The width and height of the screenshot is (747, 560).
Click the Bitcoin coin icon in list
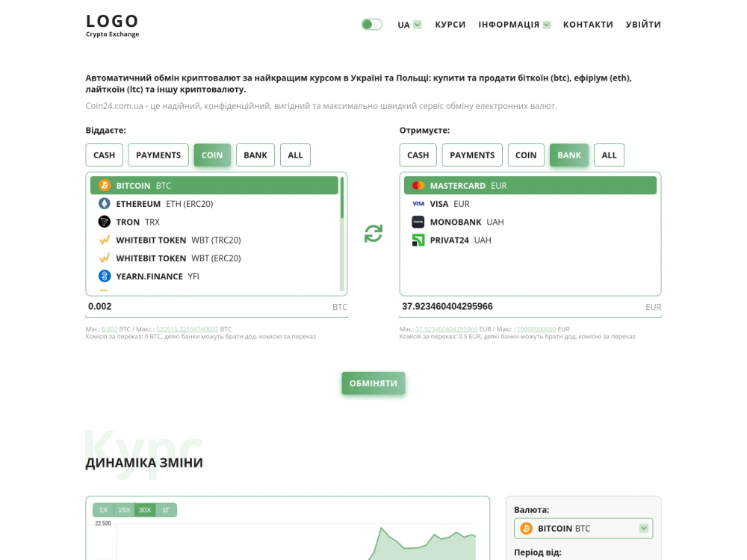tap(105, 185)
